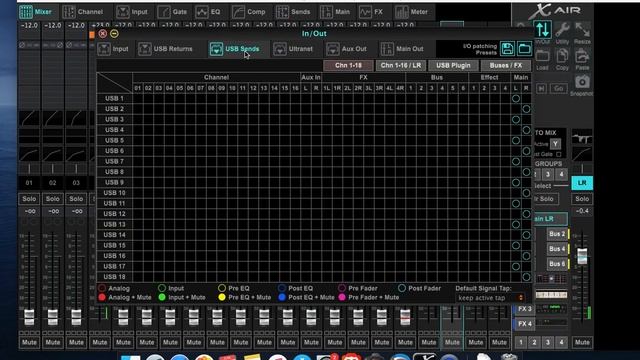
Task: Open the Comp section in top toolbar
Action: coord(249,12)
